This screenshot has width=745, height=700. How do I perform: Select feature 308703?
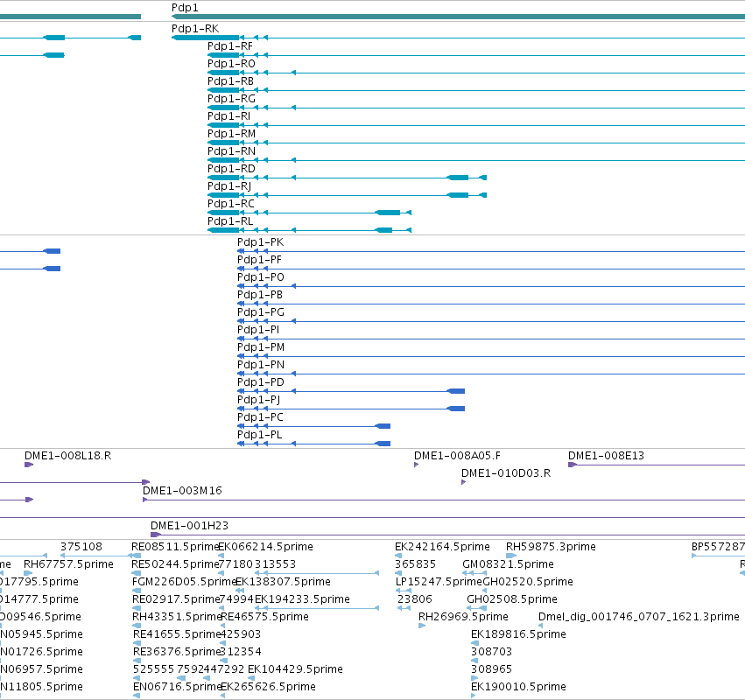point(491,652)
